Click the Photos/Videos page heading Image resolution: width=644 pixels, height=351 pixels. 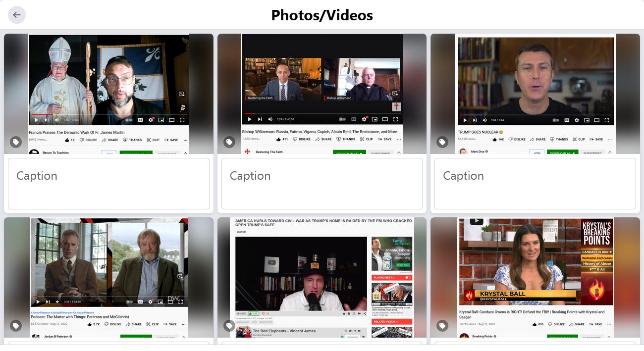[x=322, y=15]
